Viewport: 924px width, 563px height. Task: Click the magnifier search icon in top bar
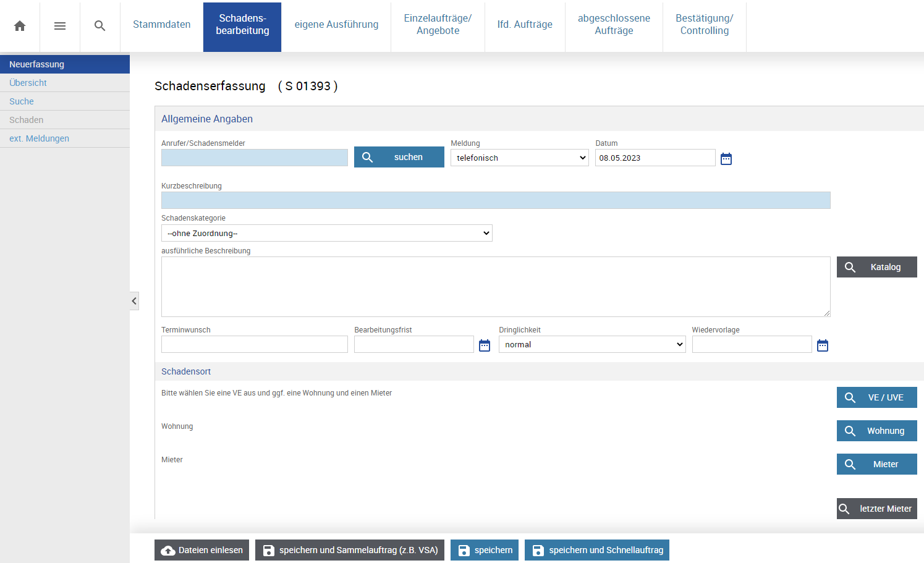coord(100,26)
